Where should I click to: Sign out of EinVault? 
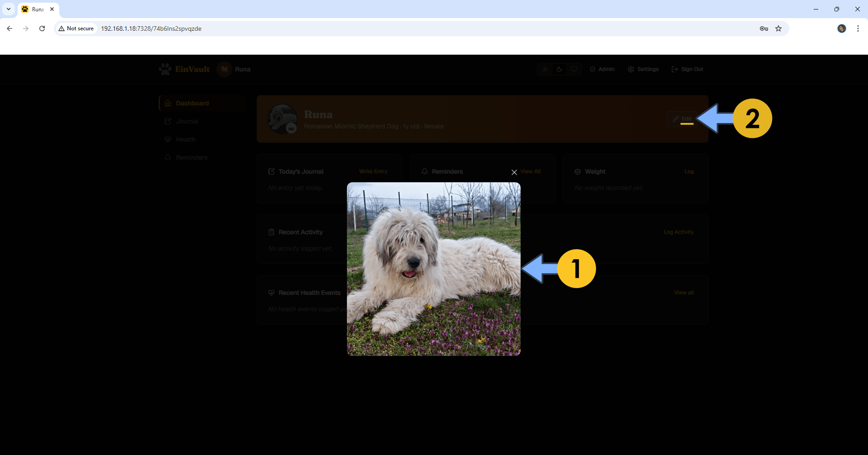point(687,69)
